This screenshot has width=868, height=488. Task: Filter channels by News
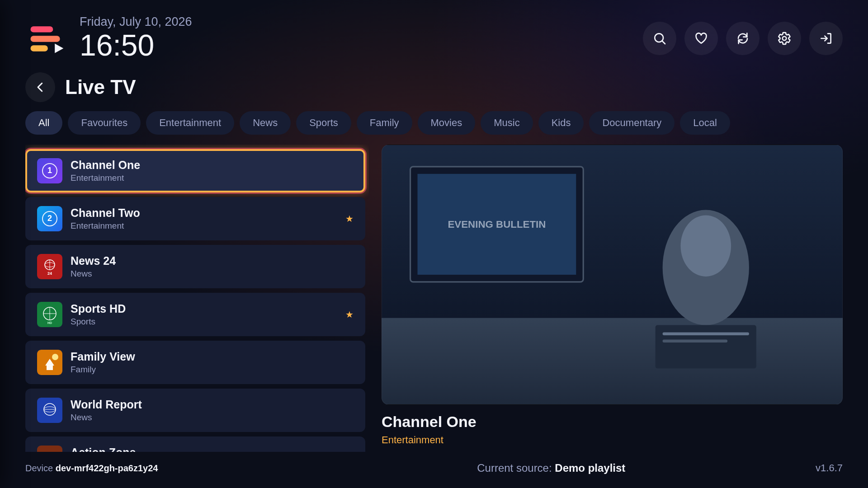(265, 123)
